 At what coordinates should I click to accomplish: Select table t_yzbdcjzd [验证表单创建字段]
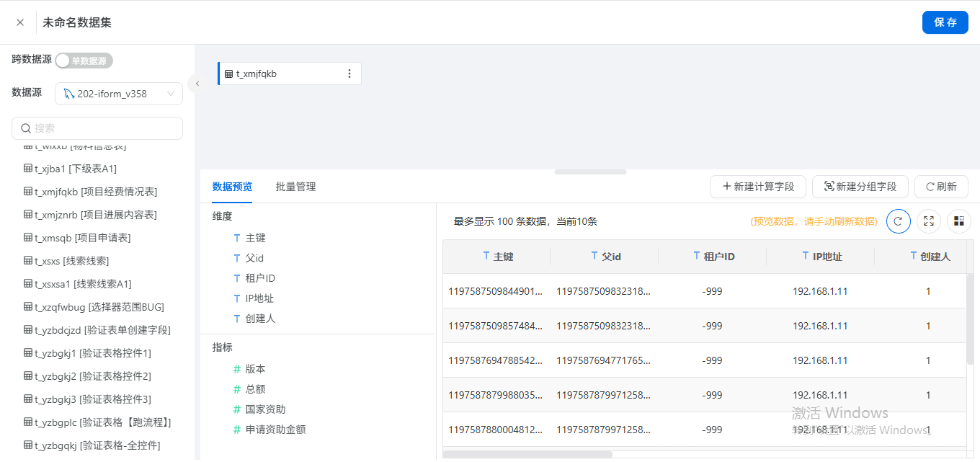point(97,330)
